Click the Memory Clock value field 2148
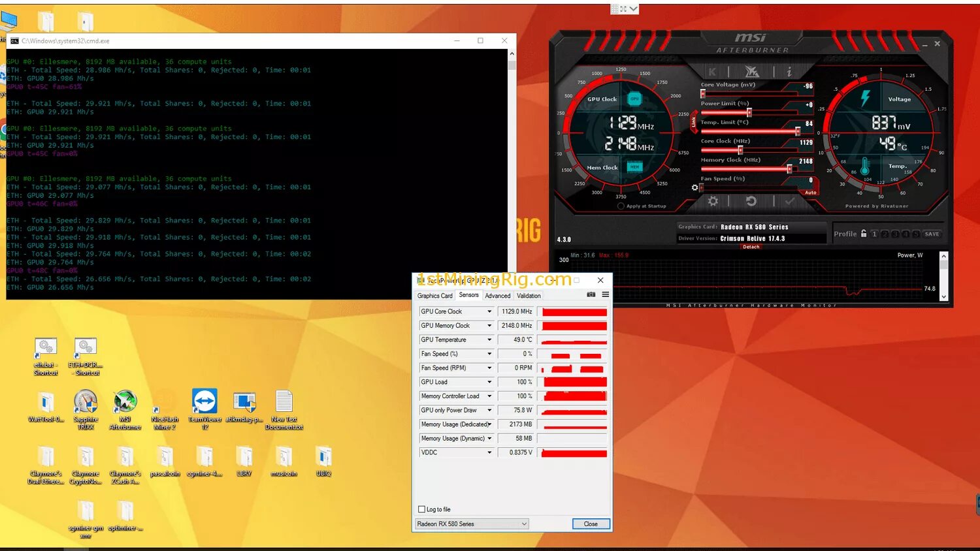 pos(806,161)
